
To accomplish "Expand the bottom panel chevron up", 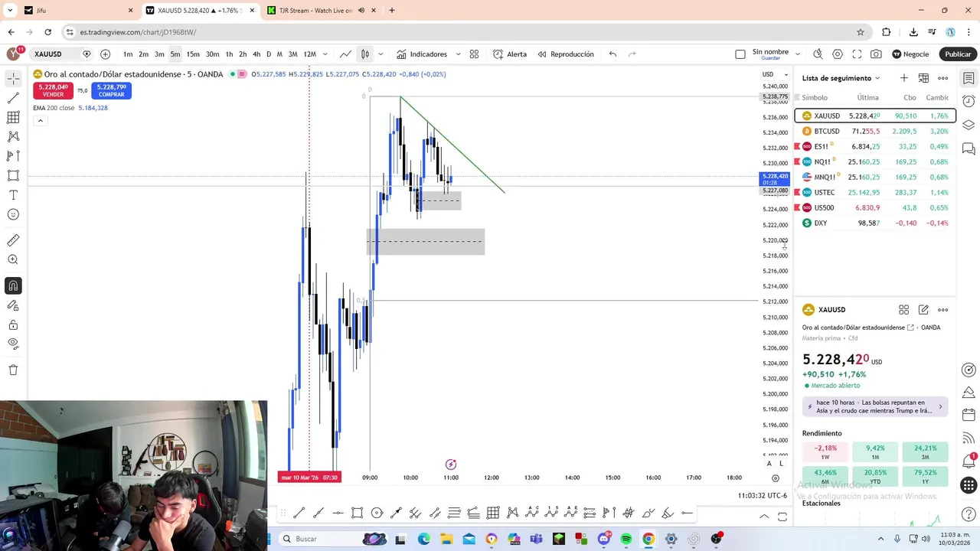I will coord(764,517).
